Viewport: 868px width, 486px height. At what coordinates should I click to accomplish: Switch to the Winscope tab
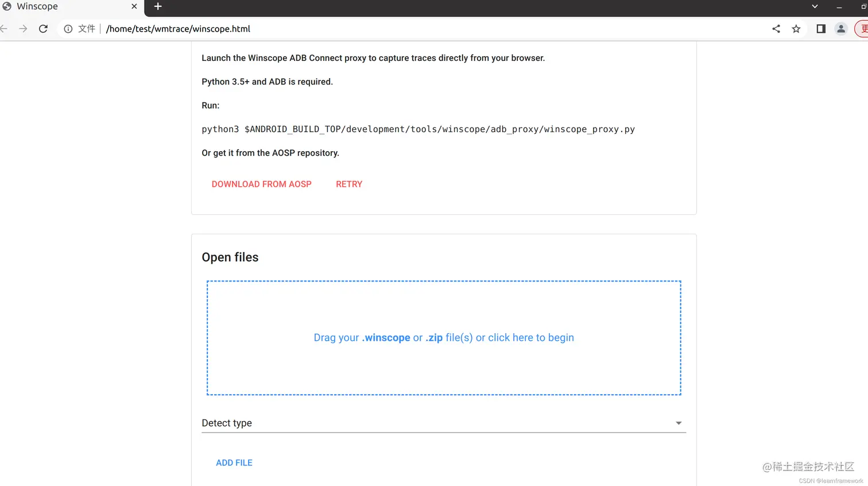point(71,7)
